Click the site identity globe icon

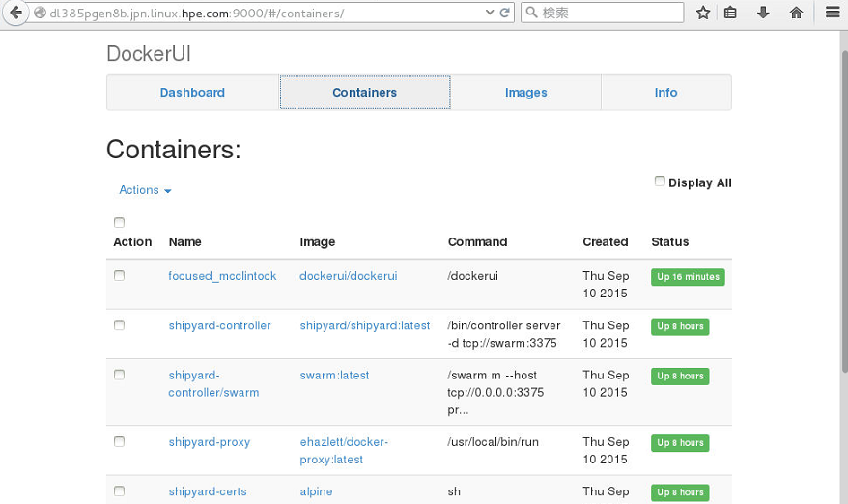click(x=40, y=13)
